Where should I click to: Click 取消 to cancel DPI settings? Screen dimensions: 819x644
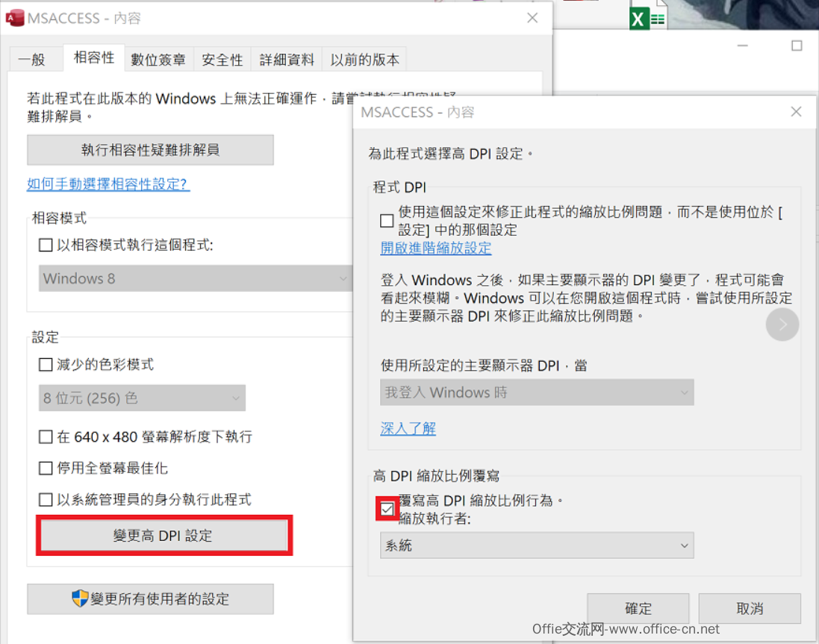click(x=750, y=608)
